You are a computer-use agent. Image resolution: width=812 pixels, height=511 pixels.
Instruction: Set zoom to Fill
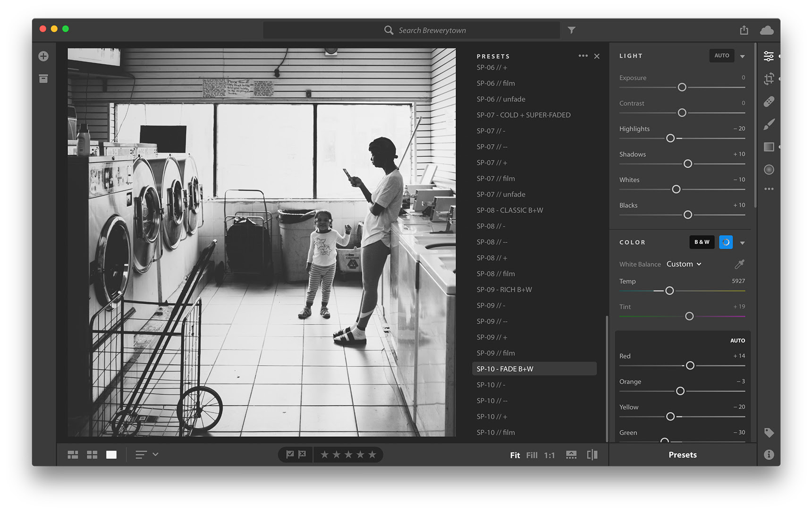tap(532, 455)
